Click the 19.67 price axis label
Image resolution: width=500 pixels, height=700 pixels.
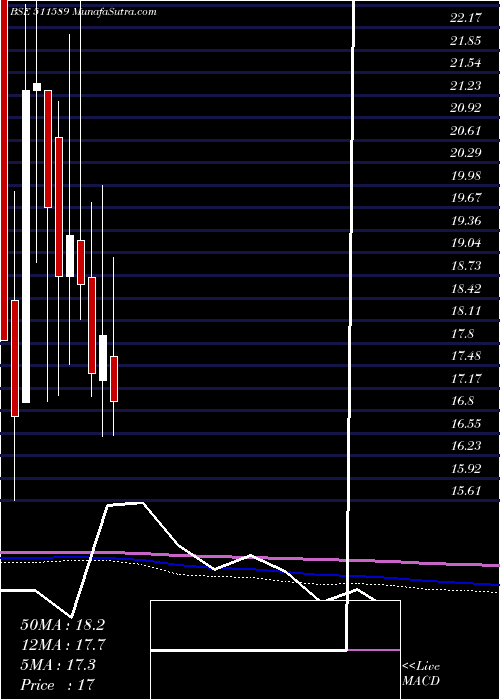pos(466,198)
